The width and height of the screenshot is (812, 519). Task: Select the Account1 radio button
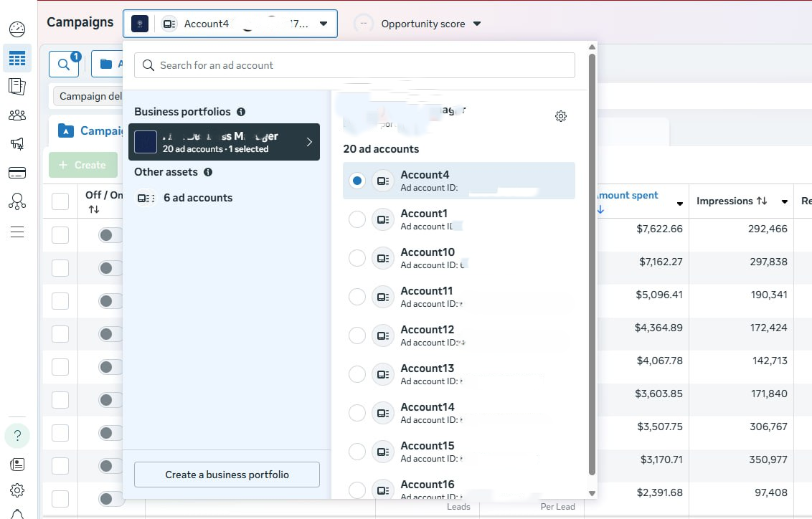357,219
